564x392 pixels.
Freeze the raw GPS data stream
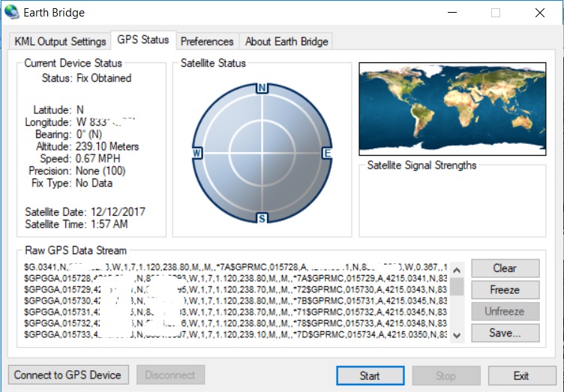[505, 290]
